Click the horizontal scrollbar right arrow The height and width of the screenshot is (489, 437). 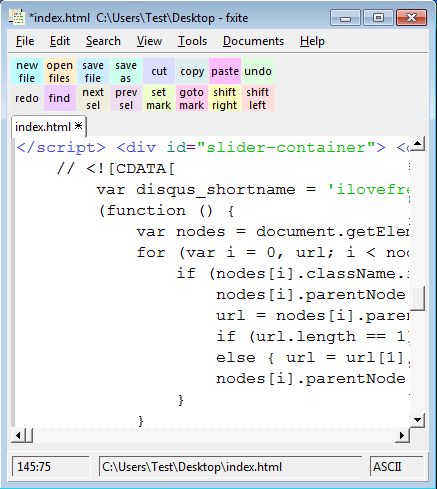click(x=402, y=435)
